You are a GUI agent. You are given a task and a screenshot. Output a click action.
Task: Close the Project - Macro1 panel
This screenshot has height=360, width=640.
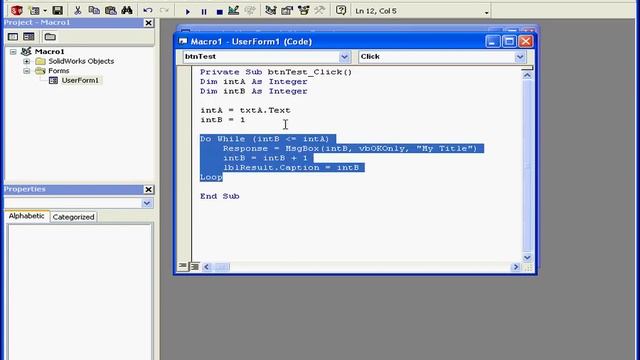(x=149, y=23)
